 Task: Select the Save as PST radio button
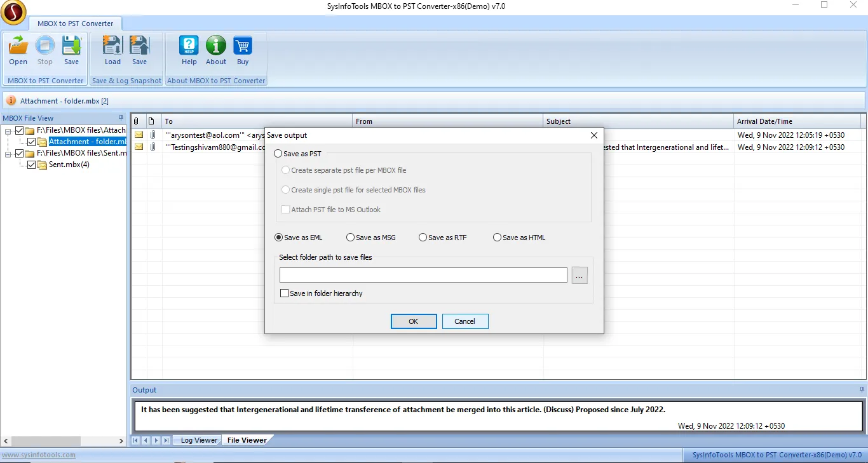click(x=278, y=154)
